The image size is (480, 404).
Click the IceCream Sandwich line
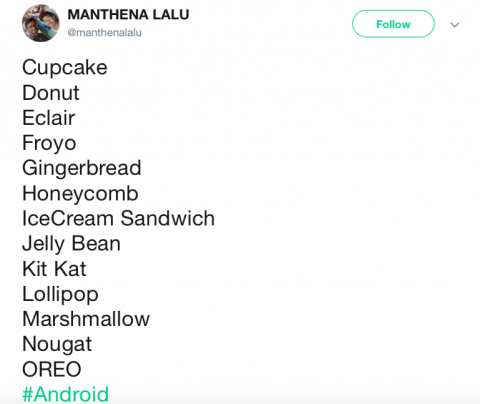point(118,219)
